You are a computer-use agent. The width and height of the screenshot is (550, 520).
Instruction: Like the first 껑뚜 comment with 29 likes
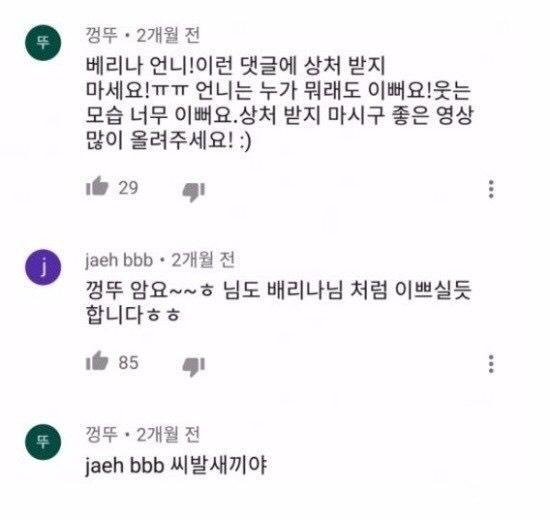[x=97, y=186]
